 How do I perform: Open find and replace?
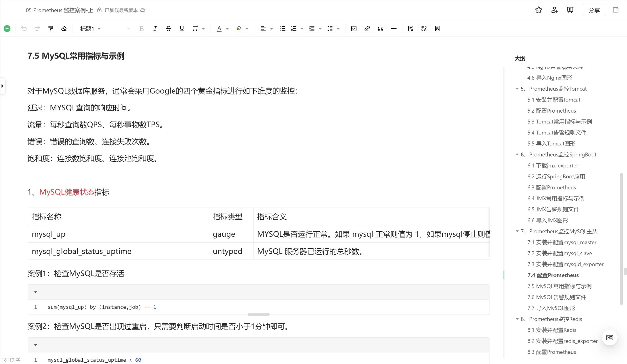(x=410, y=28)
